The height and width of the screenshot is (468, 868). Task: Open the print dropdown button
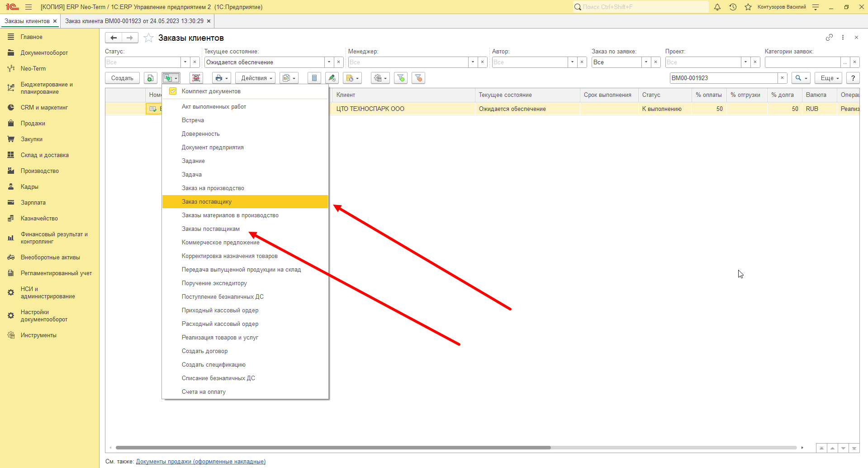[221, 78]
